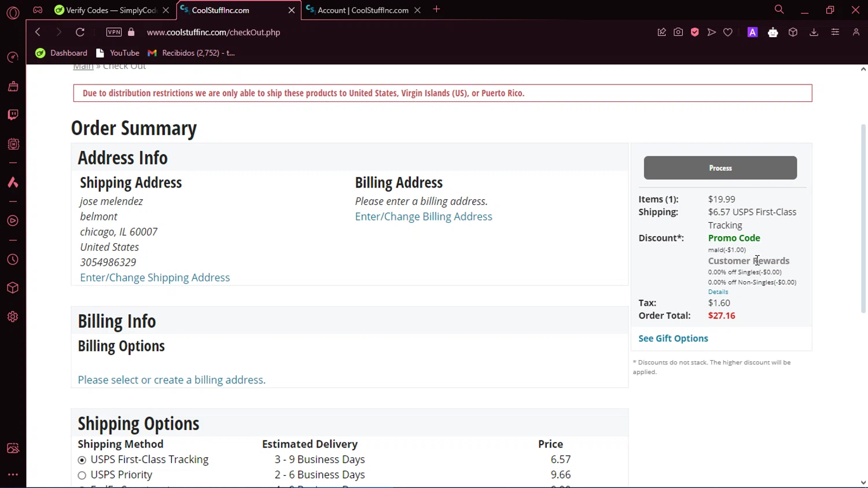Click the name 'jose melendez' in shipping address

pyautogui.click(x=112, y=201)
